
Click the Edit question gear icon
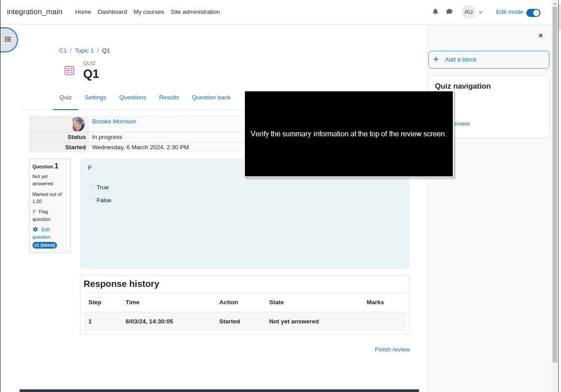coord(35,229)
